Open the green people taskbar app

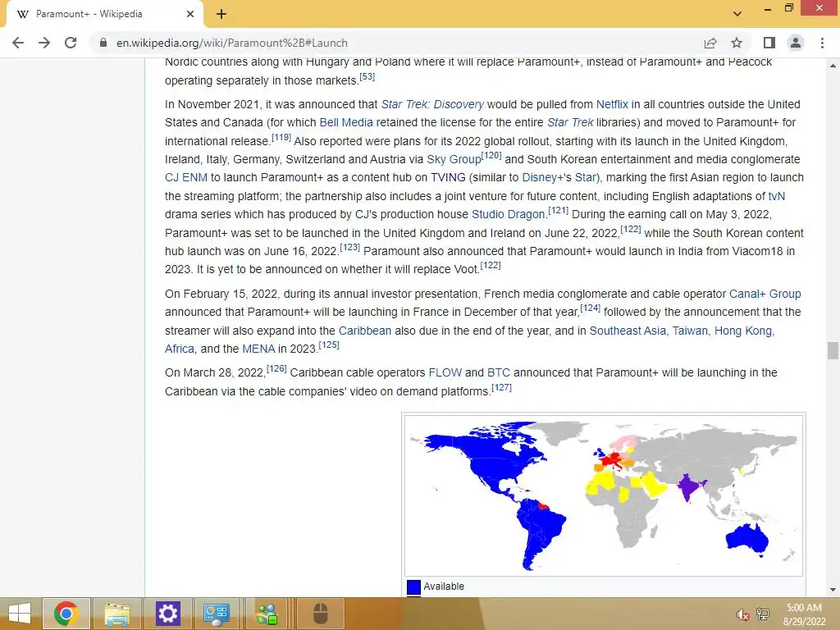click(267, 614)
